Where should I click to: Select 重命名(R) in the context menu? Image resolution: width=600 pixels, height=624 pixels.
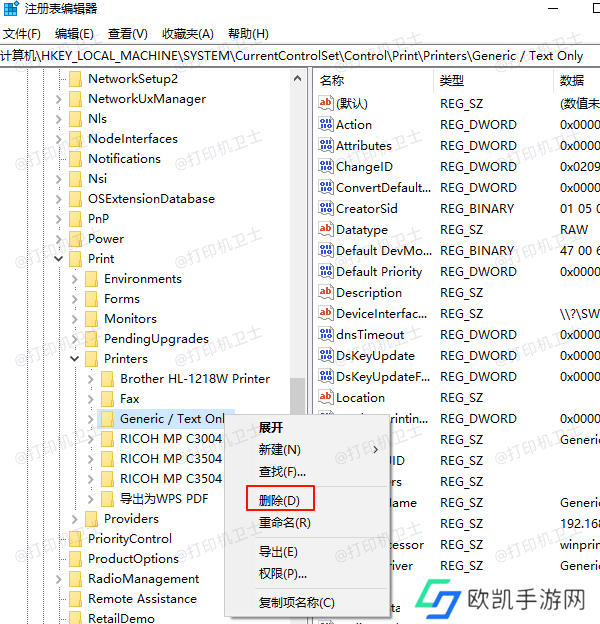tap(284, 522)
